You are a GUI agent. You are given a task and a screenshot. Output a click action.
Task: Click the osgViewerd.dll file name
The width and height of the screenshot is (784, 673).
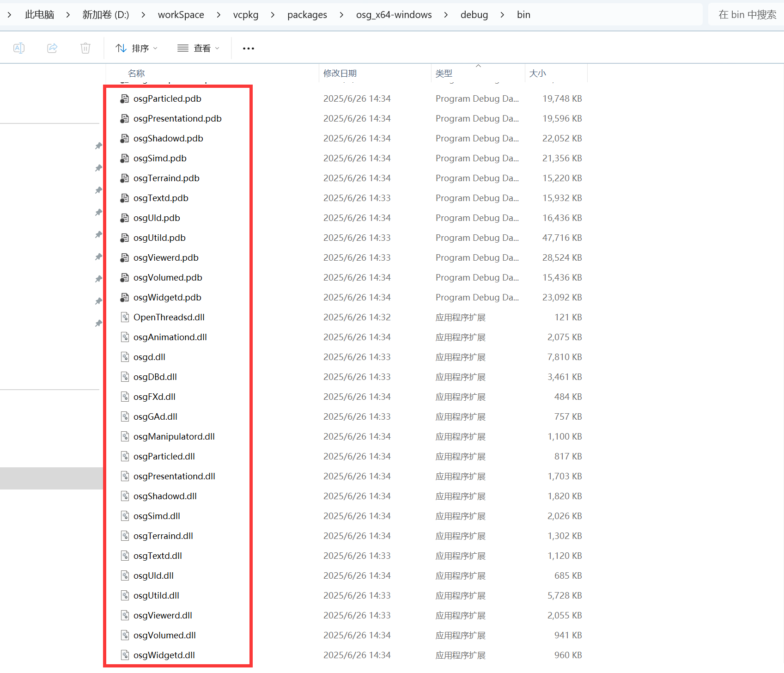(163, 615)
